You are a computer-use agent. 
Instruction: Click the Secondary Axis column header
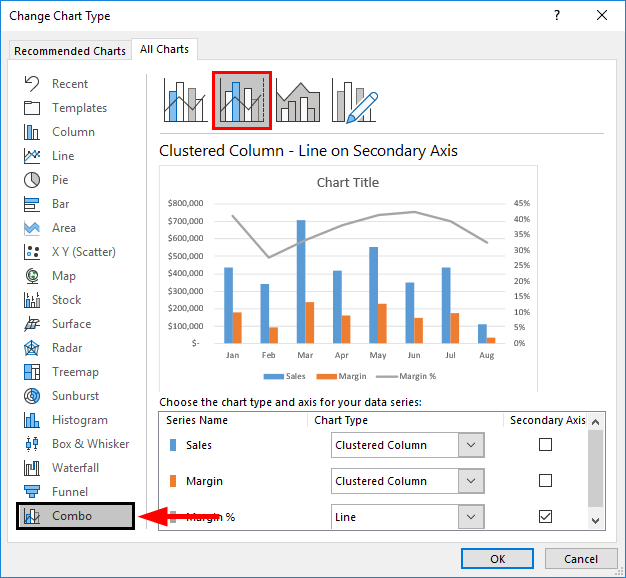[548, 420]
